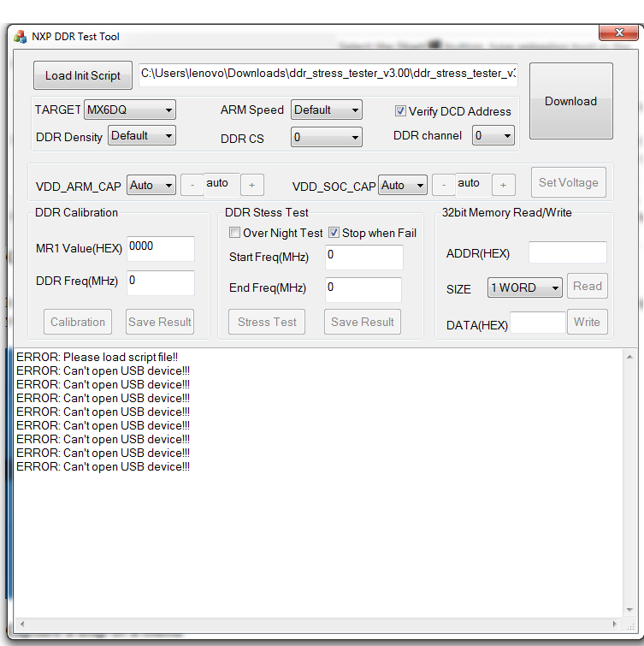This screenshot has height=646, width=644.
Task: Click the VDD_ARM_CAP auto value field
Action: pyautogui.click(x=222, y=184)
